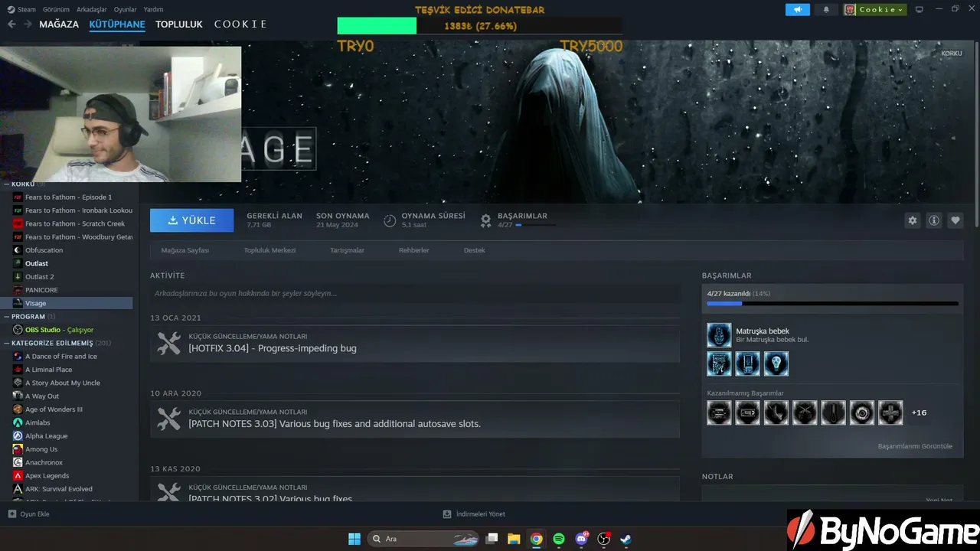Open the Oyunlar menu
Screen dimensions: 980x551
(126, 10)
